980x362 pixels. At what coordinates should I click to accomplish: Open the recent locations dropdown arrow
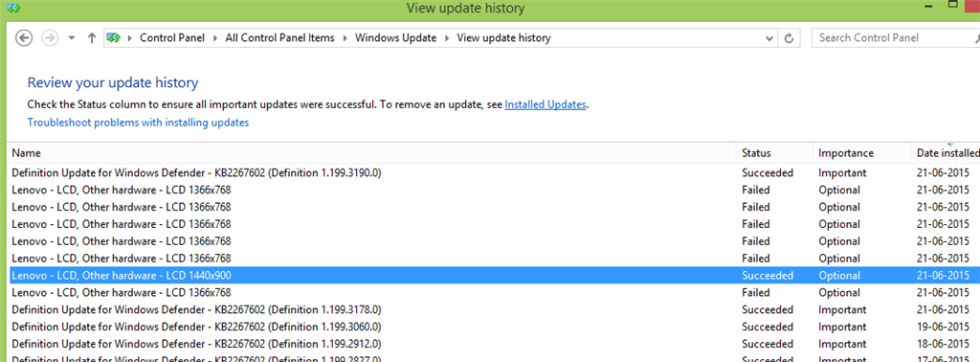point(71,38)
